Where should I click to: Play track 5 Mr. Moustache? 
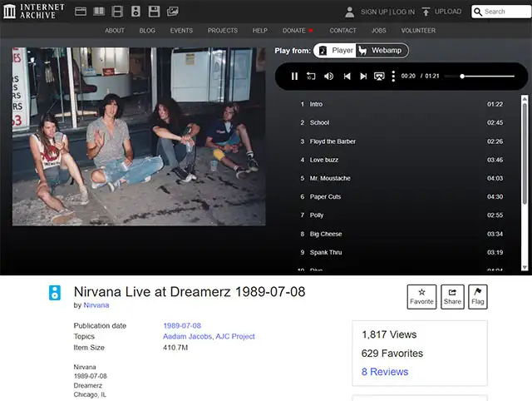click(x=401, y=178)
